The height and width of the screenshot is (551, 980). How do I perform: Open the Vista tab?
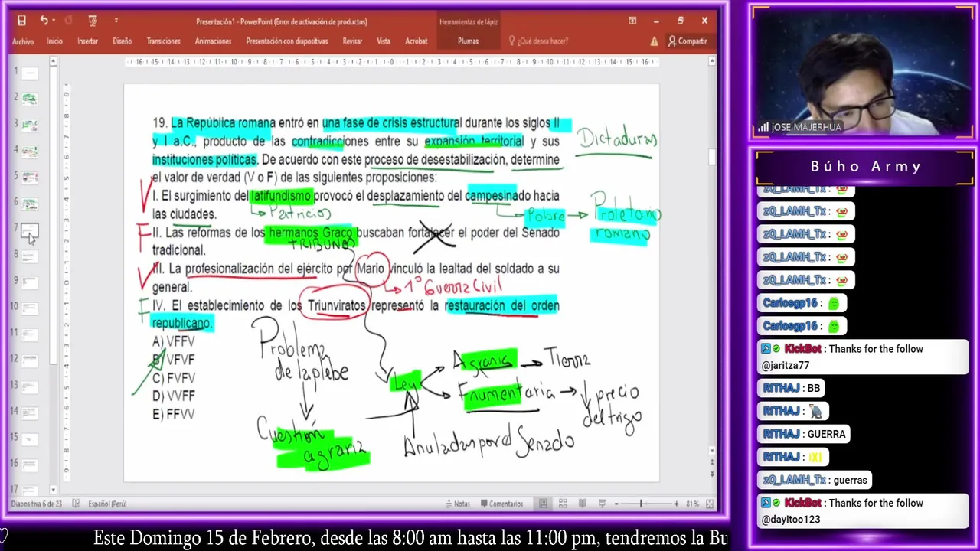point(384,41)
